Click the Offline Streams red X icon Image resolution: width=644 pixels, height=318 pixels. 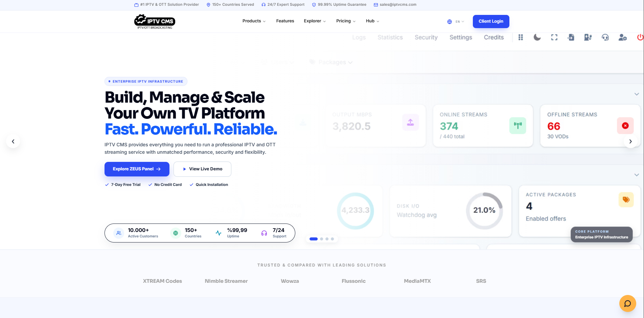coord(625,126)
